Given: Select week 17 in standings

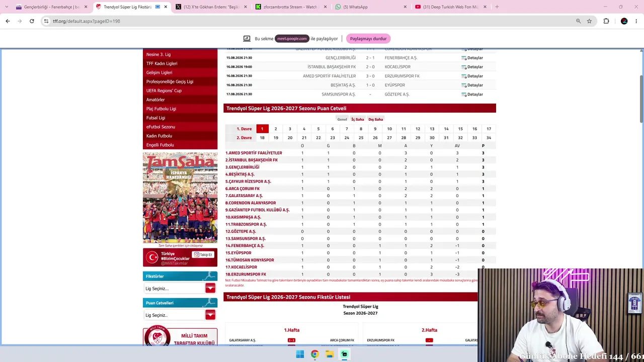Looking at the screenshot, I should point(489,129).
